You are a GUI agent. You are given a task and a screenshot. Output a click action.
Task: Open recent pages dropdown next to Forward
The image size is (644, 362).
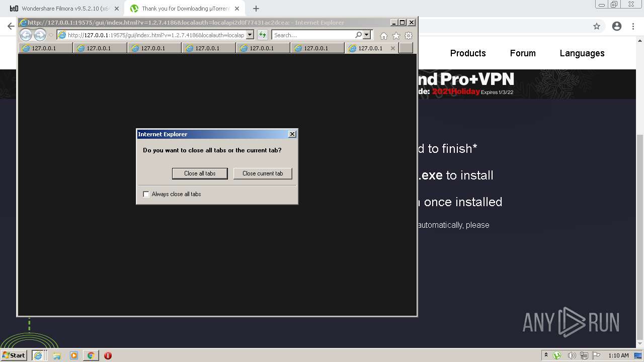point(51,35)
